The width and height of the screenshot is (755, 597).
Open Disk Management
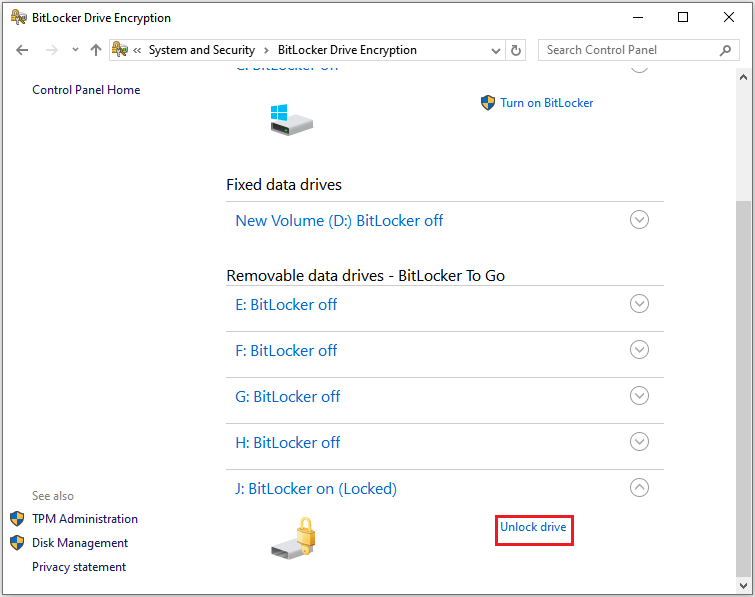pyautogui.click(x=80, y=543)
